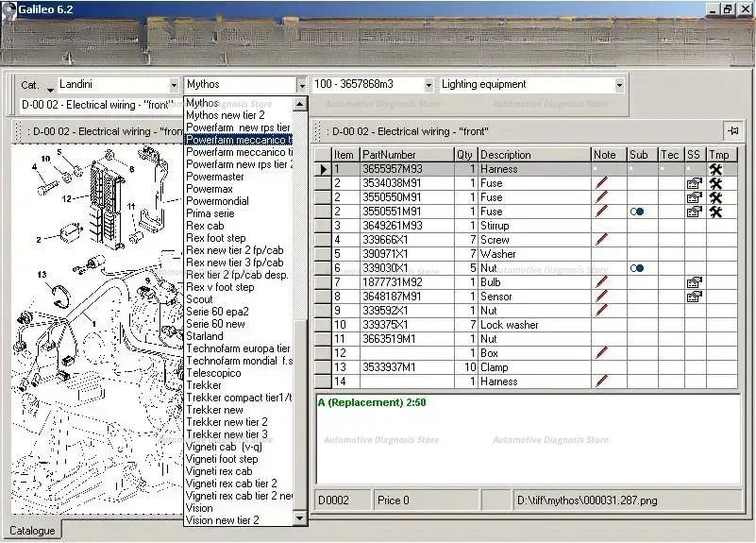The width and height of the screenshot is (756, 543).
Task: Click the Lock washer description cell
Action: pos(534,325)
